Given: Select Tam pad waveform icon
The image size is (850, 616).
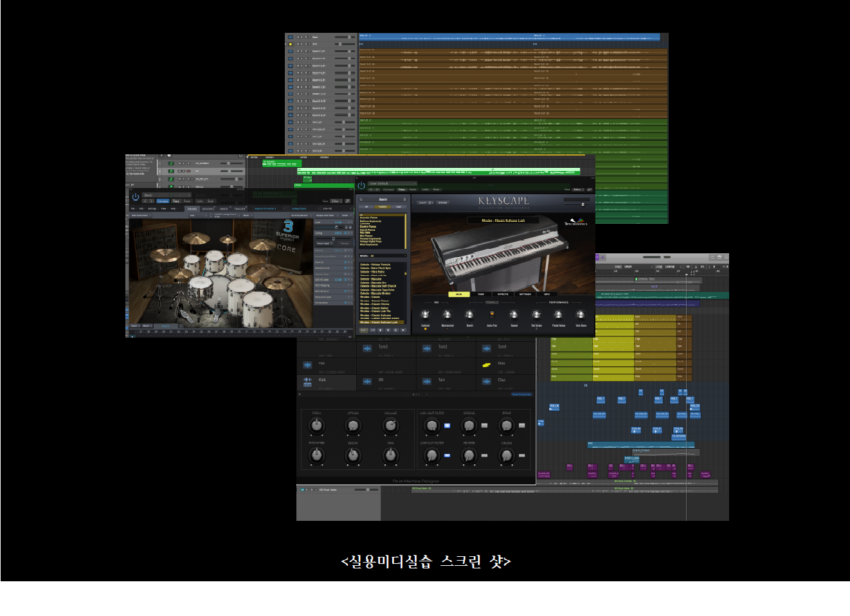Looking at the screenshot, I should (427, 381).
